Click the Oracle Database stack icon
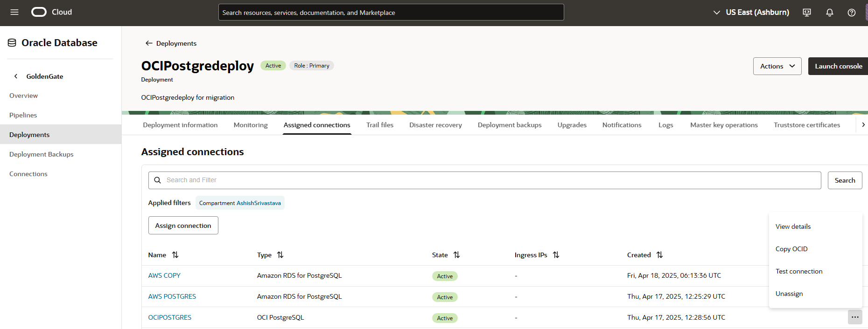The image size is (868, 329). pos(12,43)
